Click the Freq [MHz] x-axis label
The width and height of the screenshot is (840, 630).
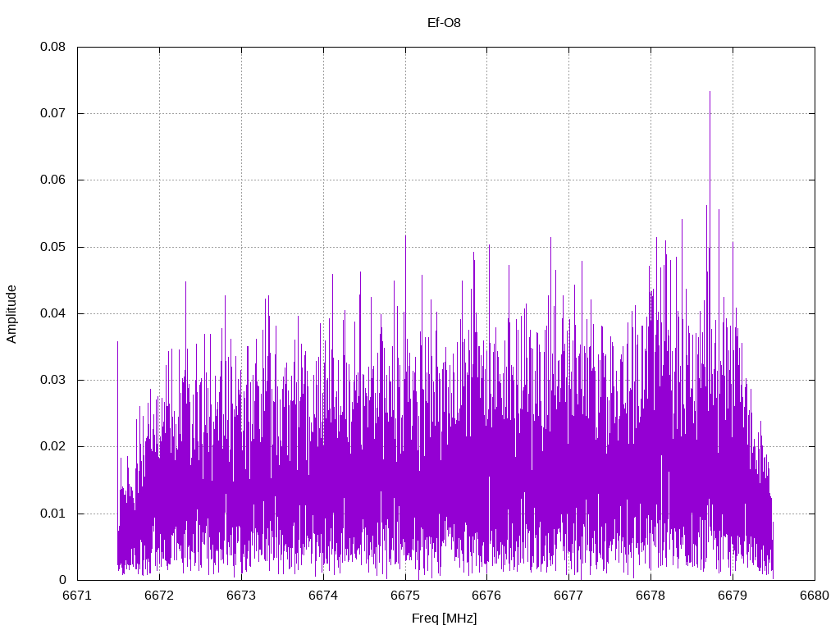(x=444, y=619)
